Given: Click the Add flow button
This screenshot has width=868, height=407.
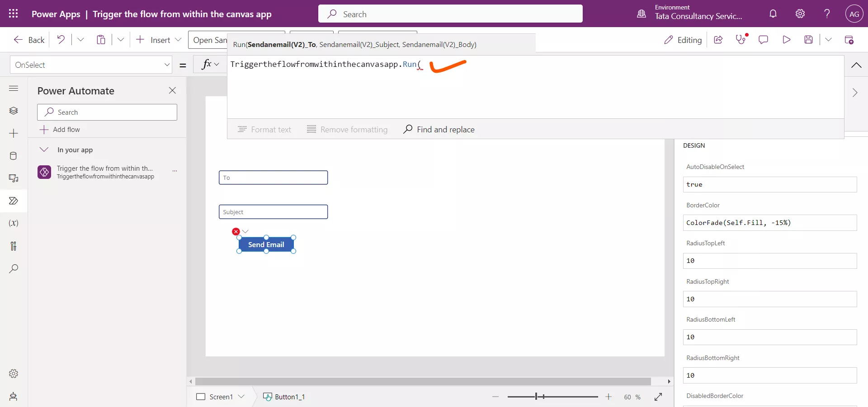Looking at the screenshot, I should pos(66,130).
